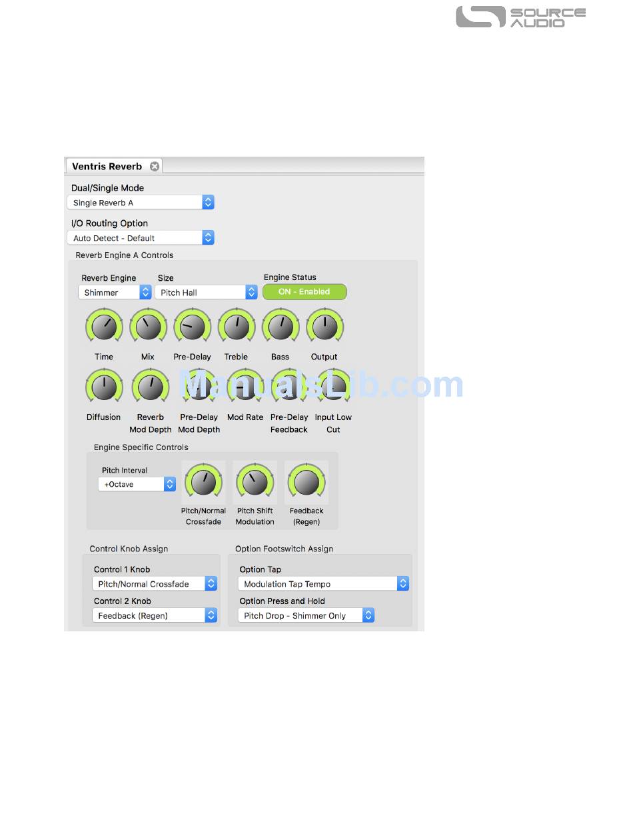Click the Reverb Mod Depth knob
Image resolution: width=633 pixels, height=840 pixels.
(151, 387)
